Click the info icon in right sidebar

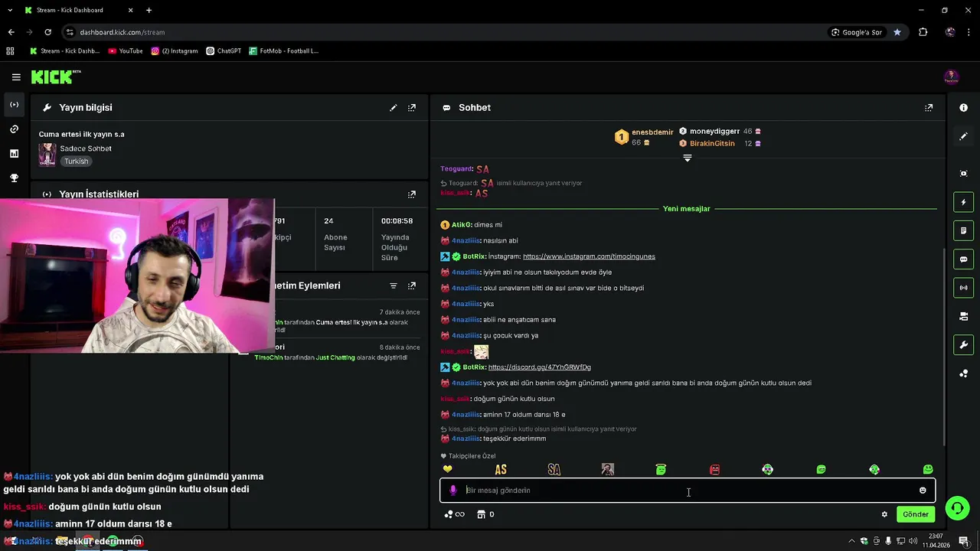tap(964, 108)
